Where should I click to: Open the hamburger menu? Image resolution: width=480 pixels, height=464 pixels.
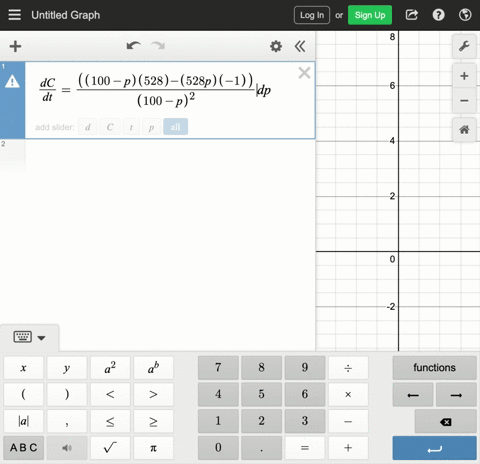click(x=14, y=15)
